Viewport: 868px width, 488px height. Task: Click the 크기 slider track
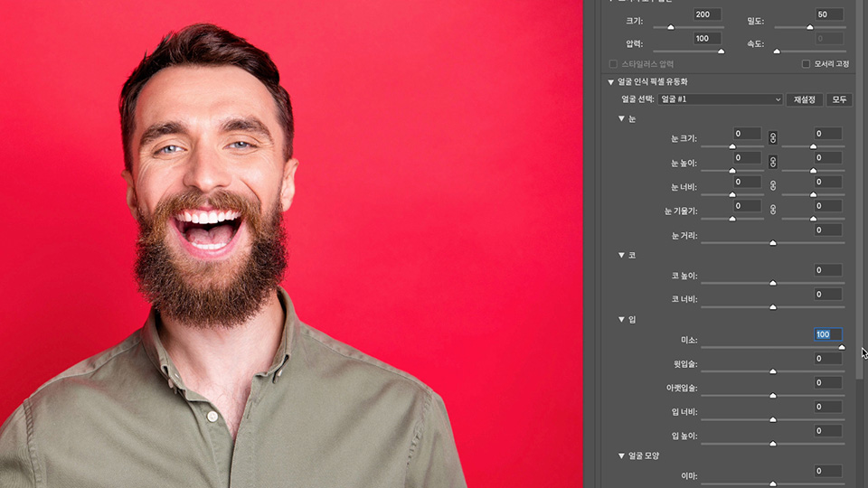click(689, 27)
